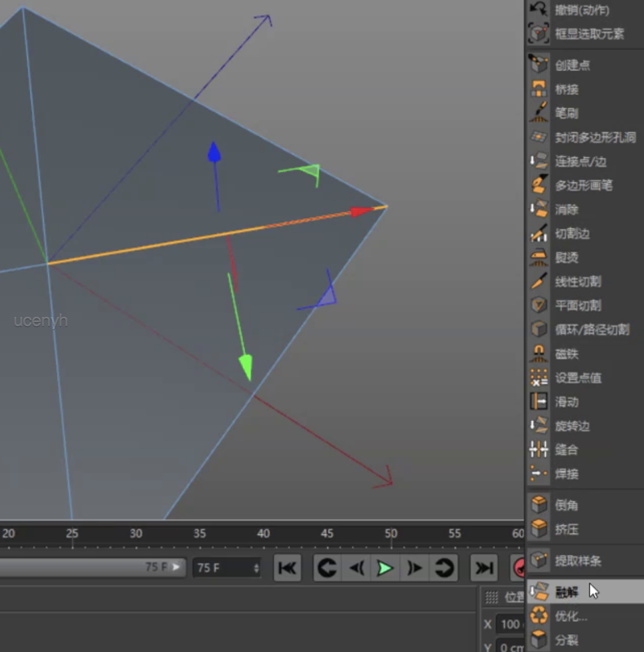Image resolution: width=644 pixels, height=652 pixels.
Task: Select the 焊接 weld tool
Action: [585, 473]
